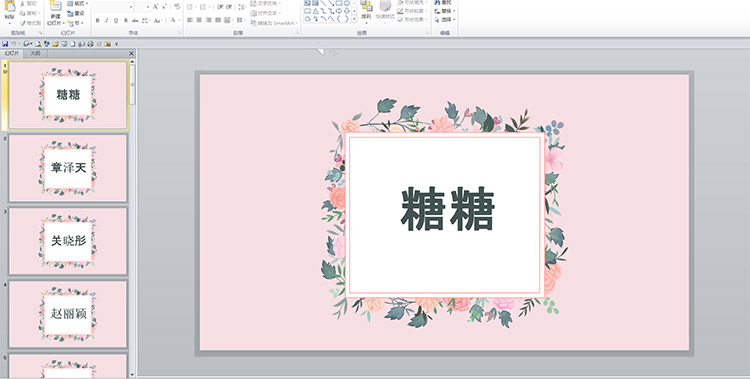Viewport: 750px width, 379px height.
Task: Open Font group dialog launcher
Action: 180,33
